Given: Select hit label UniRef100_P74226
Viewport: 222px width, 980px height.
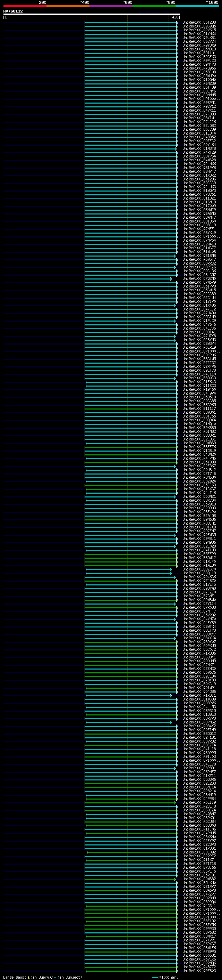Looking at the screenshot, I should [199, 122].
